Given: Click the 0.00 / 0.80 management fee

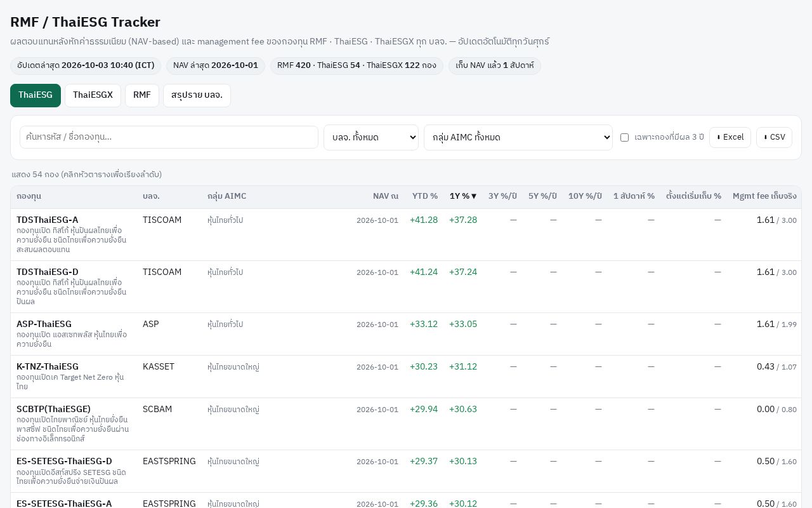Looking at the screenshot, I should [x=776, y=409].
